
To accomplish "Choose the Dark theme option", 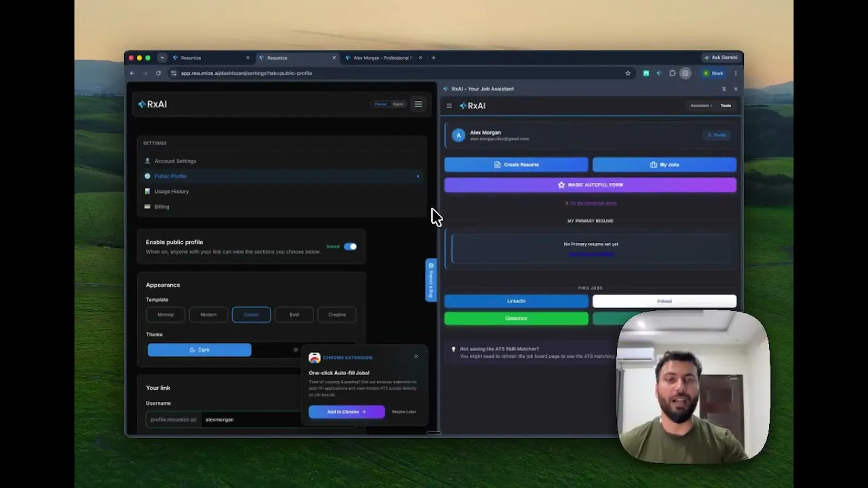I will pos(200,350).
